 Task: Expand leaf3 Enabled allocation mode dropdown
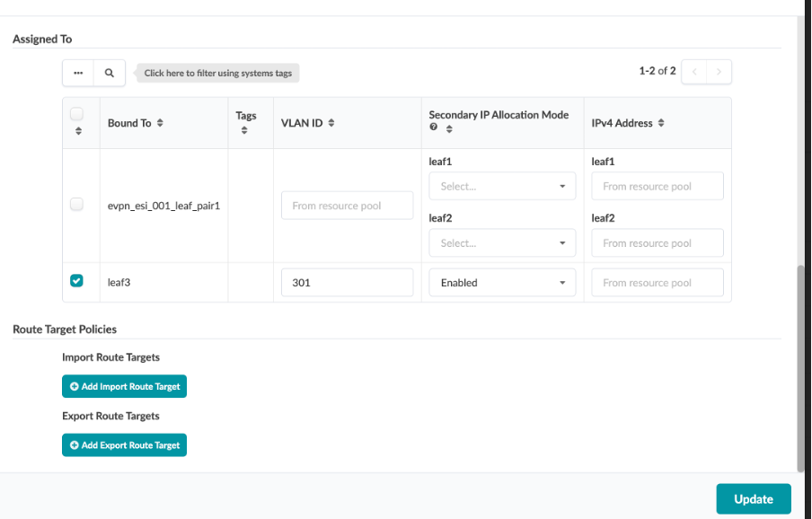pyautogui.click(x=502, y=283)
